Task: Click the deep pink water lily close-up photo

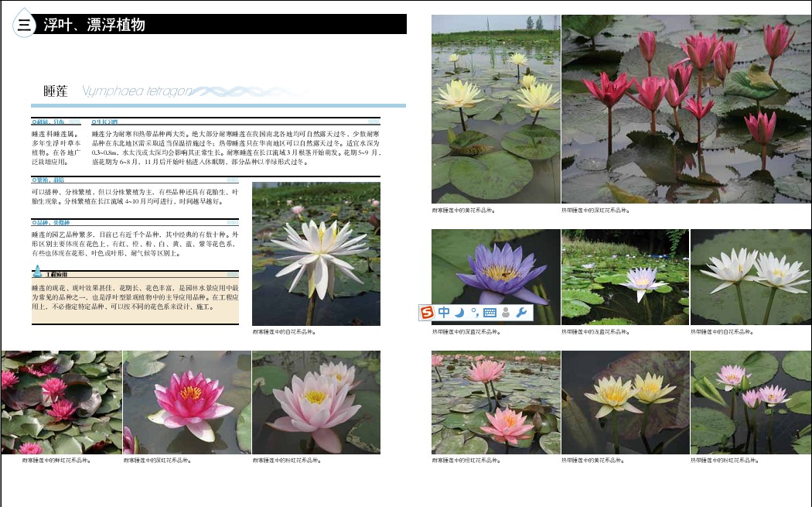Action: click(x=186, y=402)
